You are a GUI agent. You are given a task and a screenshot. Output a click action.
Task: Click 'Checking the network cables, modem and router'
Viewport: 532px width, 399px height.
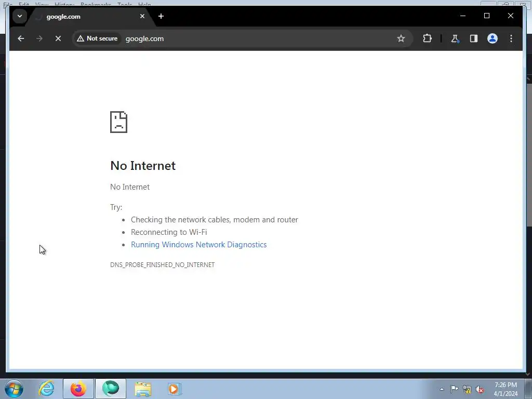[x=215, y=220]
